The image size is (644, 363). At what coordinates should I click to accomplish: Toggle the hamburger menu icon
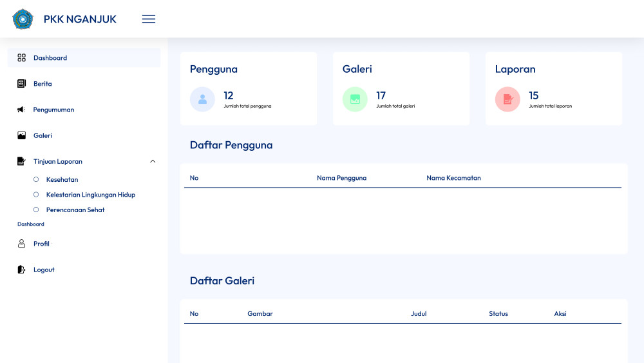click(149, 19)
